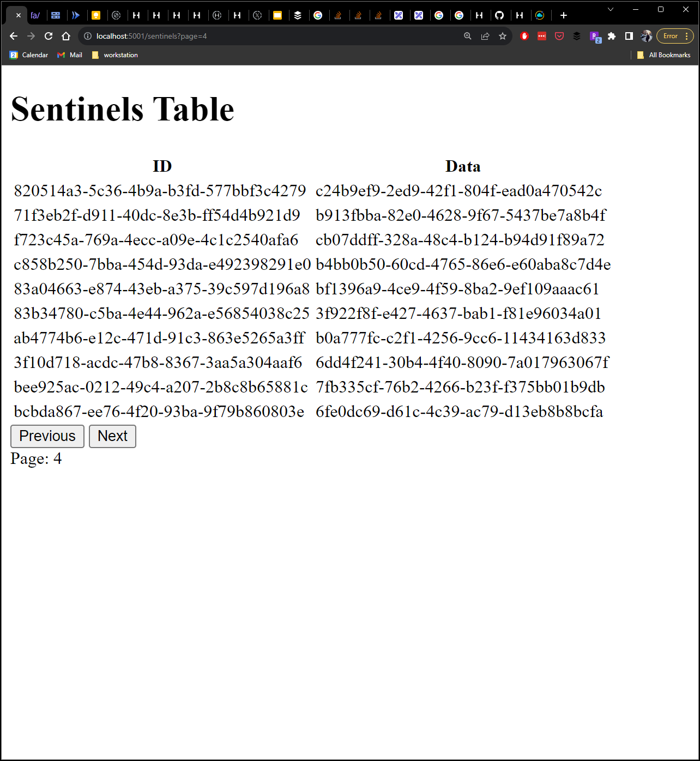
Task: Open the Extensions puzzle piece menu
Action: [x=612, y=36]
